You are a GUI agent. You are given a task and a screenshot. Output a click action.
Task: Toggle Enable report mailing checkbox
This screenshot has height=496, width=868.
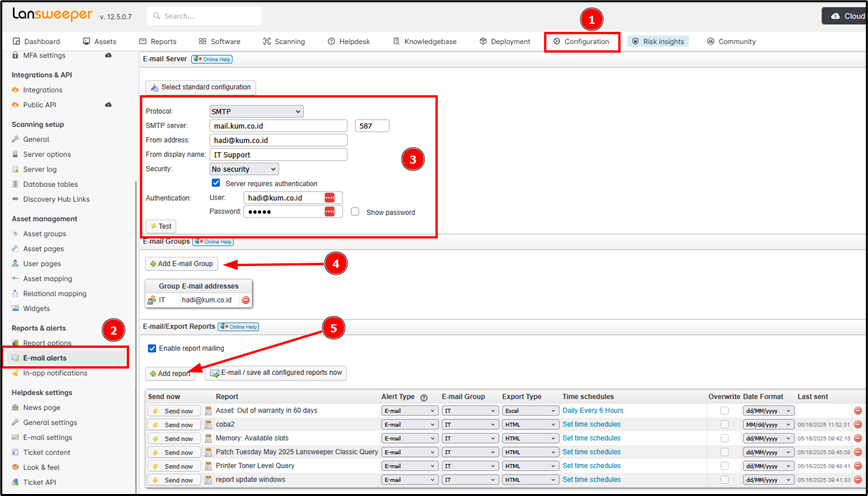152,348
